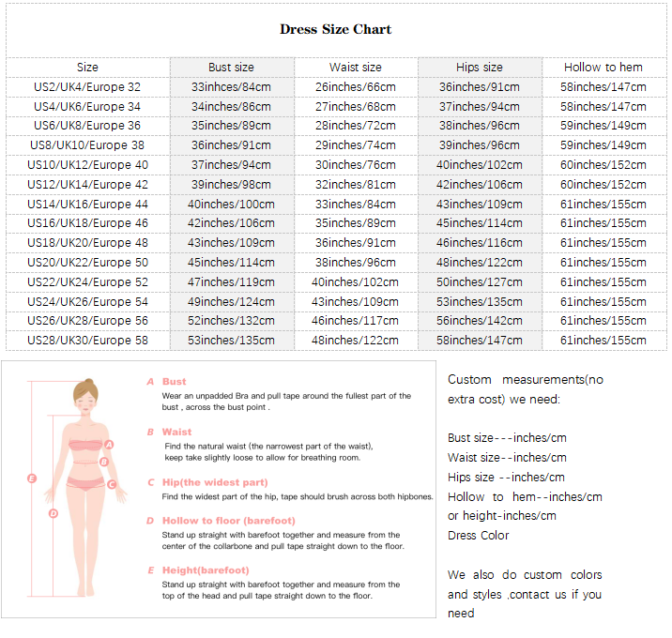
Task: Click the 'US2/UK4/Europe 32' size row label
Action: [87, 86]
